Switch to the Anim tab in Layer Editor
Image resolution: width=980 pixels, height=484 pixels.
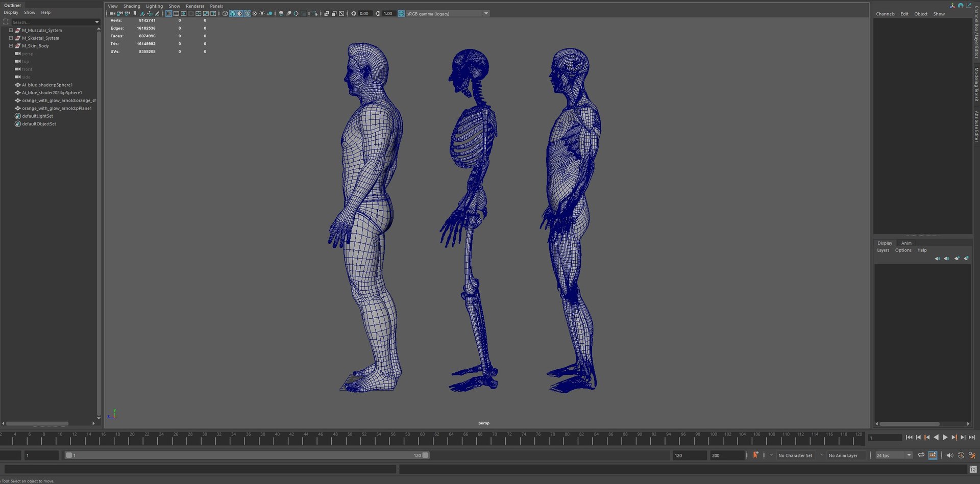coord(906,243)
